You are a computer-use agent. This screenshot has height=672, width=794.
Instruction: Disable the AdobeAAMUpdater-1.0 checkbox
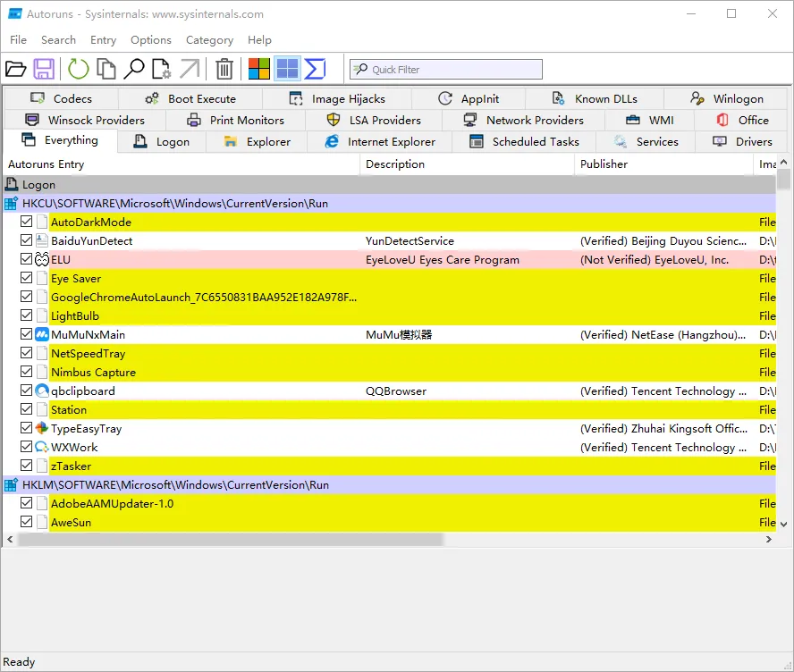(26, 502)
